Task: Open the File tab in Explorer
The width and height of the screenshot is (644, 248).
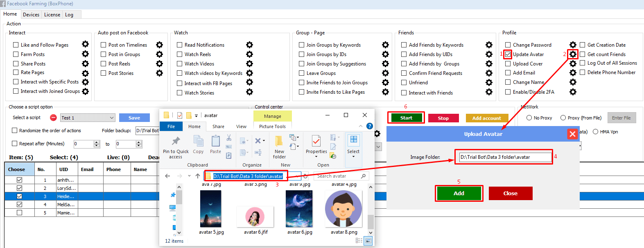Action: 171,126
